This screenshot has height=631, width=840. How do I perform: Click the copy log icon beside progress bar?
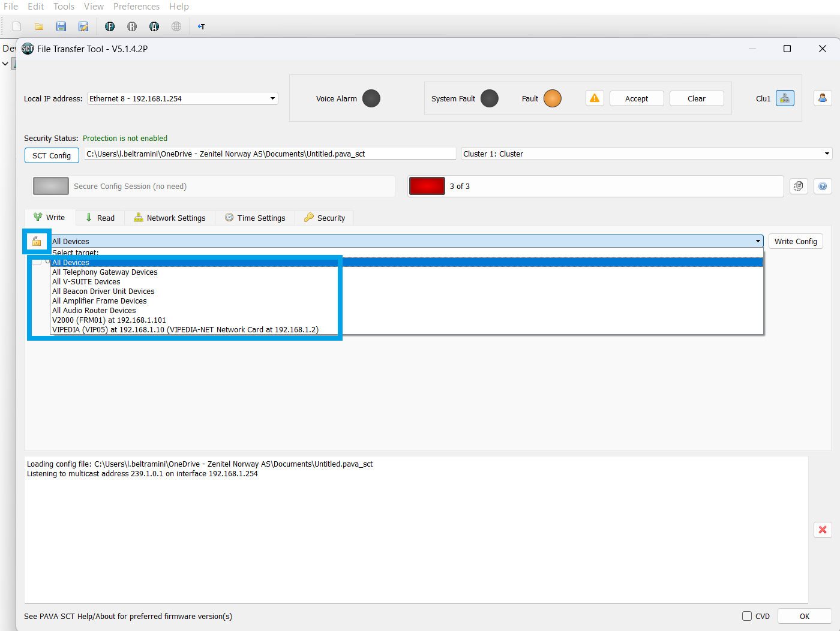coord(799,187)
